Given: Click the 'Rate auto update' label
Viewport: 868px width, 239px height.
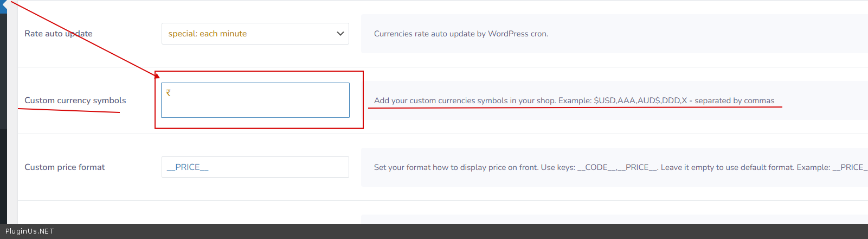Looking at the screenshot, I should (x=58, y=34).
